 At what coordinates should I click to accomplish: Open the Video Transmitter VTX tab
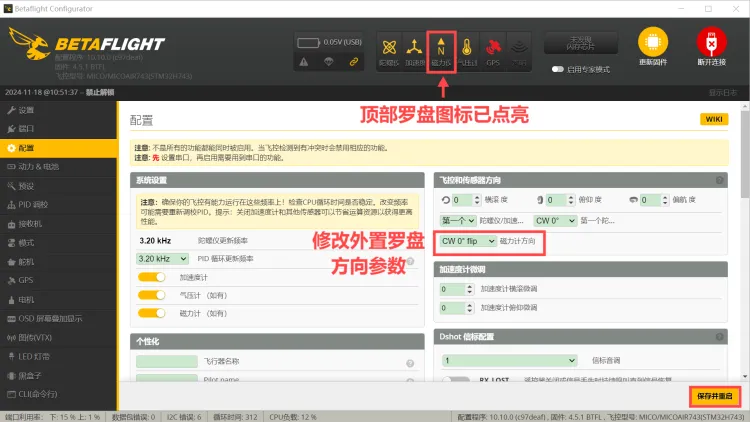[x=58, y=337]
